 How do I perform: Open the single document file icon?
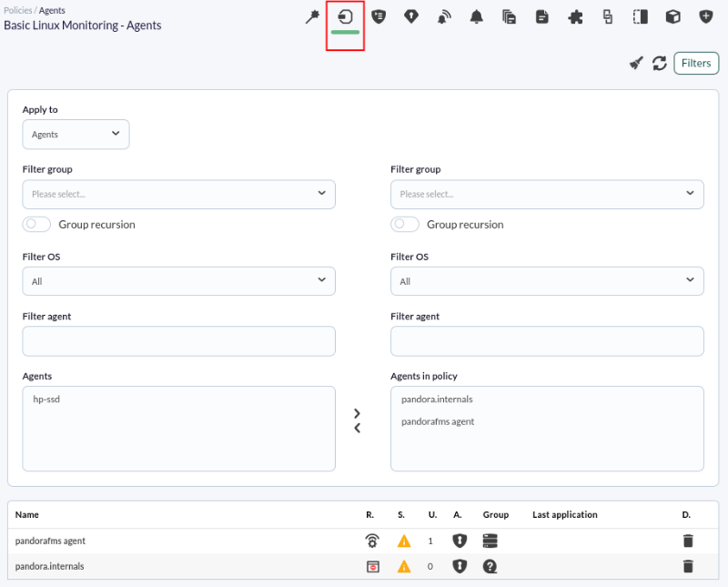point(541,17)
